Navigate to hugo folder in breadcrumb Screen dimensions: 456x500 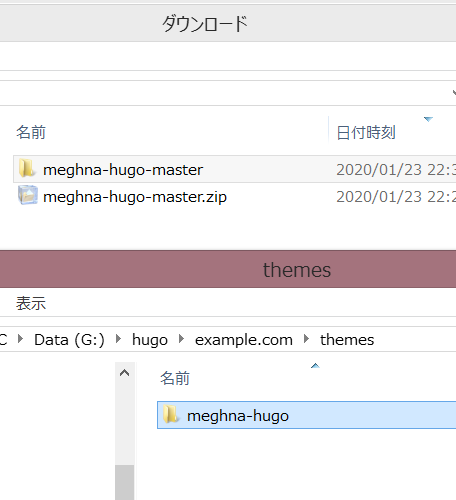click(x=150, y=340)
